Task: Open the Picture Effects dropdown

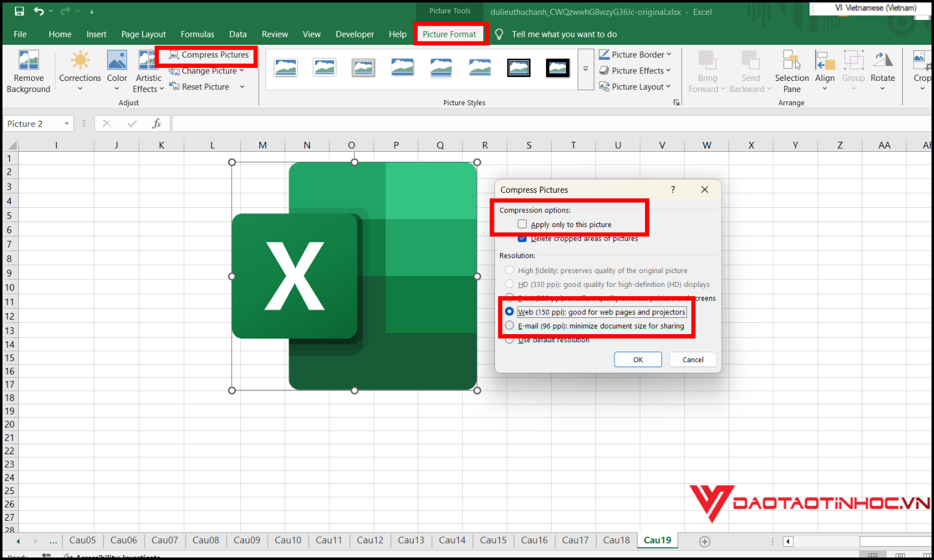Action: (668, 71)
